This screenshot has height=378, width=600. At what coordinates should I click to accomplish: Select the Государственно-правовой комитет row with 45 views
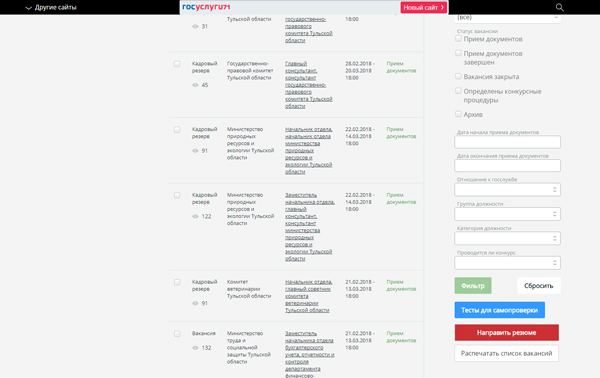177,64
